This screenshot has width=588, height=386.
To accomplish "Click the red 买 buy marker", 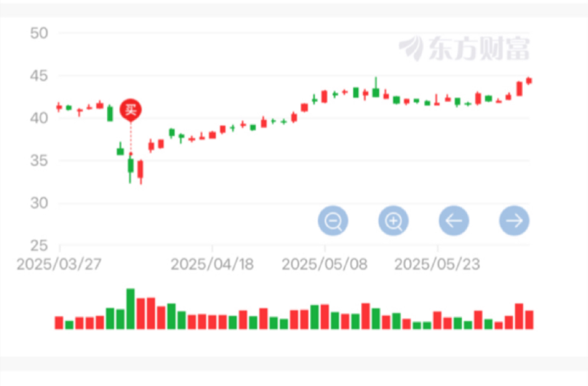I will click(x=131, y=109).
